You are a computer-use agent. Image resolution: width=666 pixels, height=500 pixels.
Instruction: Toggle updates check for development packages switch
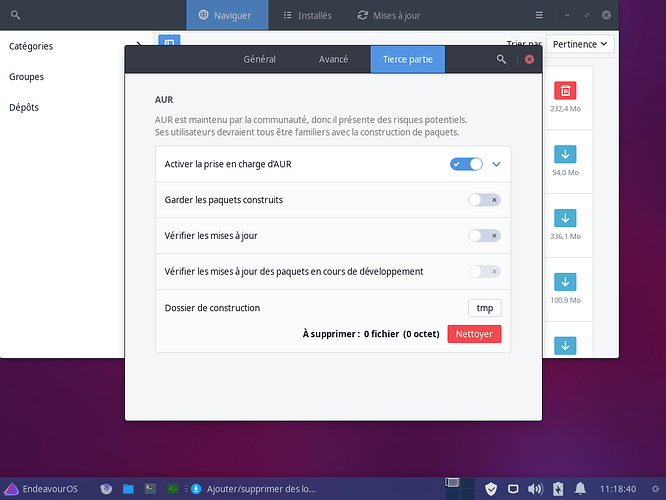tap(484, 271)
